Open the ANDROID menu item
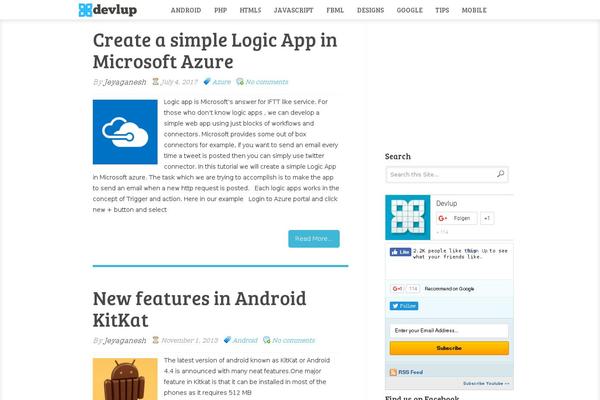This screenshot has height=400, width=600. pyautogui.click(x=186, y=10)
